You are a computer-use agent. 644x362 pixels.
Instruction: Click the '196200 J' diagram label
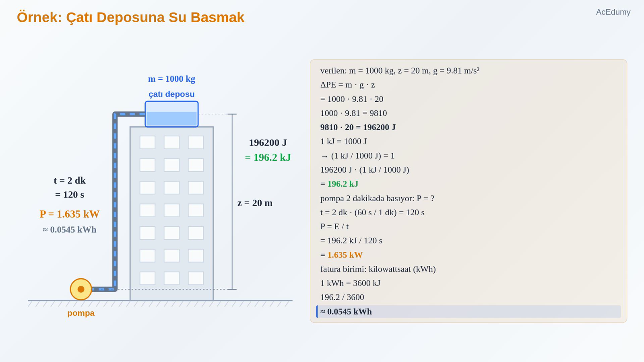[x=268, y=143]
